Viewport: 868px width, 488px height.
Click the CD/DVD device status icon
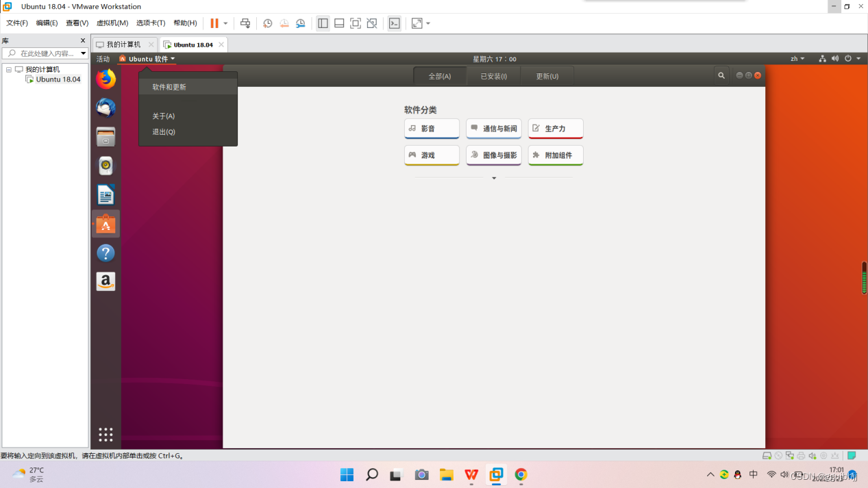tap(778, 456)
